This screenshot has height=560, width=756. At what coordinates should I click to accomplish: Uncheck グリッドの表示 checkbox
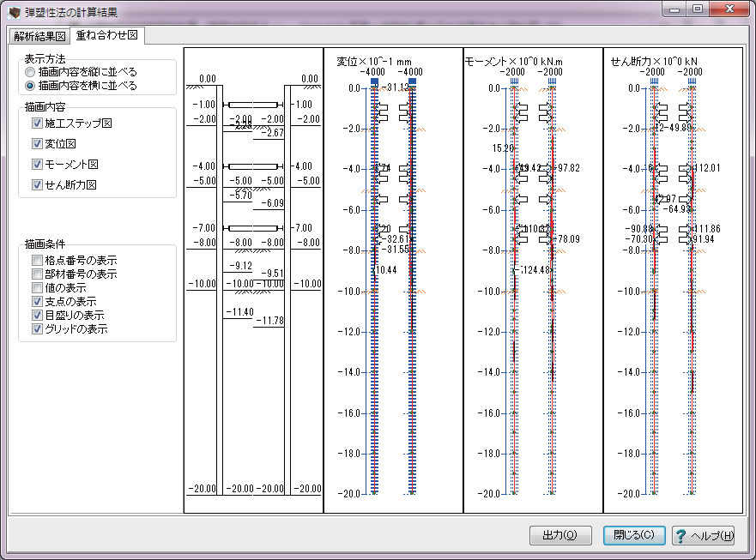click(x=37, y=329)
